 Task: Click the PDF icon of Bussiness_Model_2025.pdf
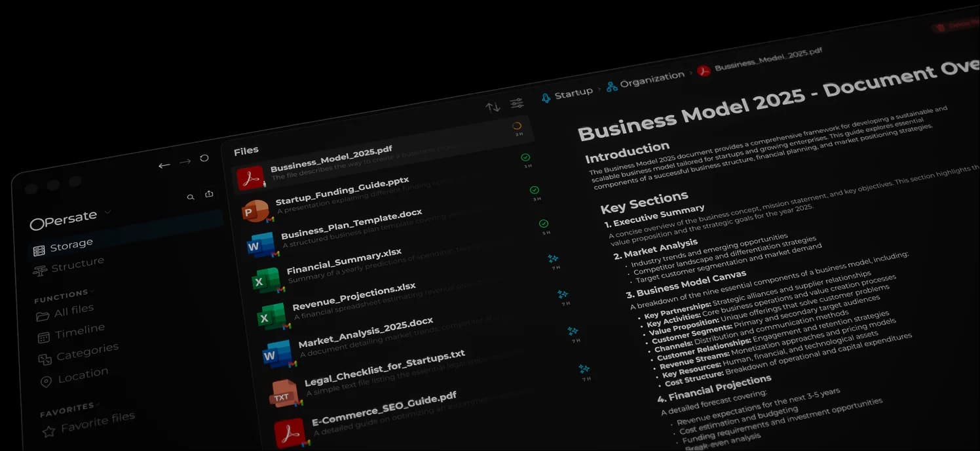pyautogui.click(x=250, y=178)
